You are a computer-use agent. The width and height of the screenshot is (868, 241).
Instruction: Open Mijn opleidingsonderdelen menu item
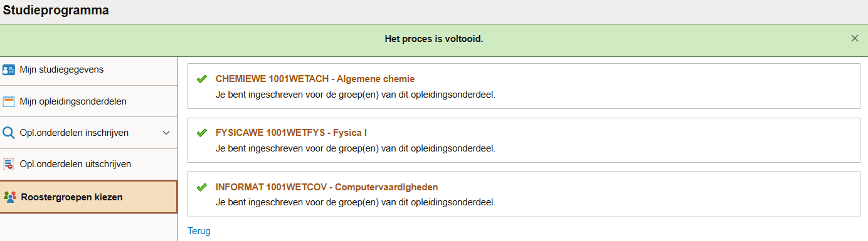pos(89,101)
